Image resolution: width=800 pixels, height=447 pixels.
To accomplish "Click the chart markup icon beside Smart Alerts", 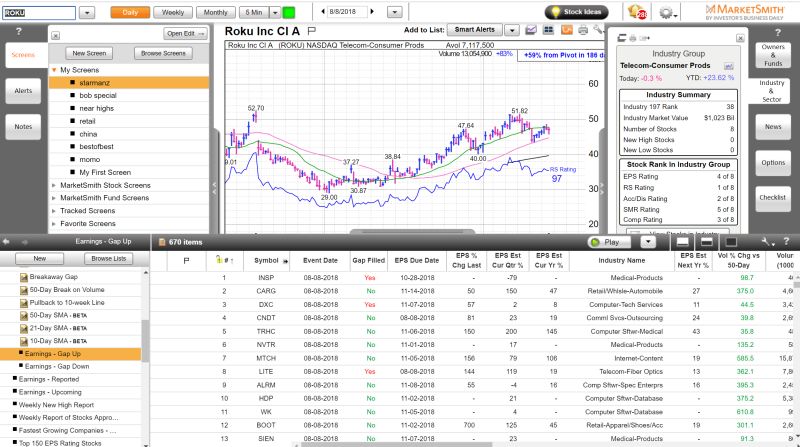I will 531,30.
